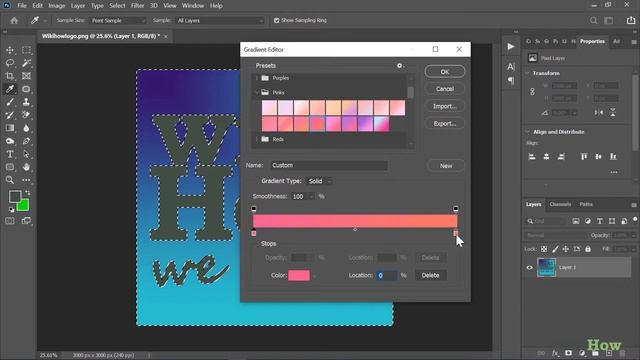Select the right color stop
Screen dimensions: 640x360
456,233
